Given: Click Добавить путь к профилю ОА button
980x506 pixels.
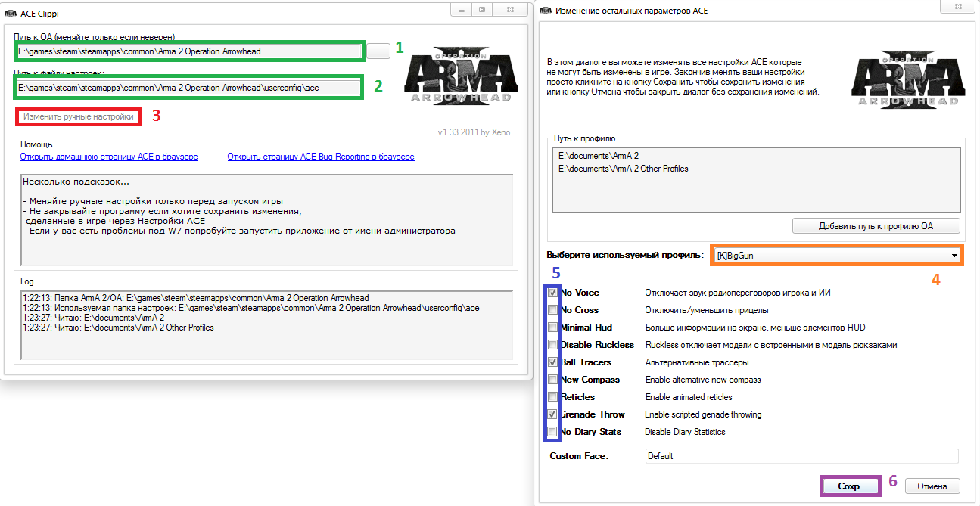Looking at the screenshot, I should 876,226.
